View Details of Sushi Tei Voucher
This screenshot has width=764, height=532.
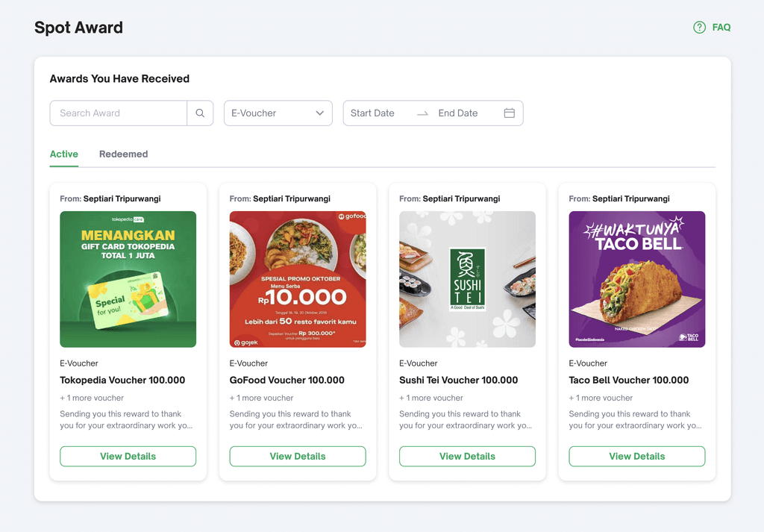pyautogui.click(x=467, y=457)
